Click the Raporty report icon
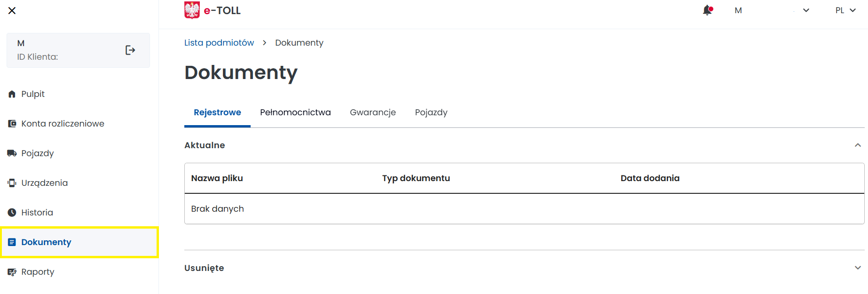This screenshot has width=868, height=294. [x=12, y=272]
